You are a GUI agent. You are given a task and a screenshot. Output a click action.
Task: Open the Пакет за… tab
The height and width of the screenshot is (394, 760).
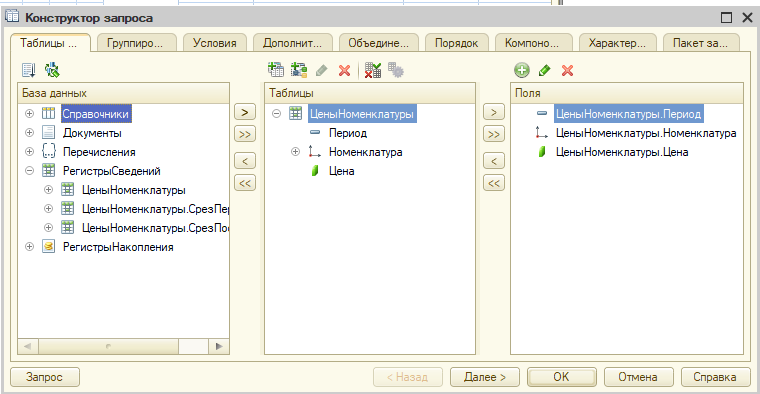pos(700,43)
